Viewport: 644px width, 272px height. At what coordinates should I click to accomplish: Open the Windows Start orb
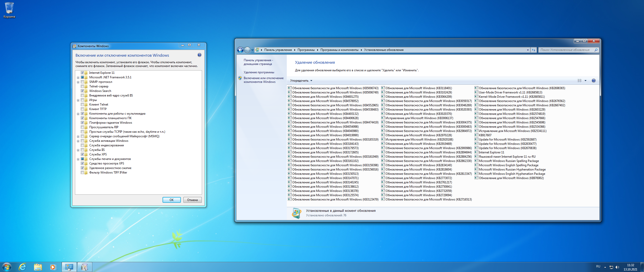(7, 267)
